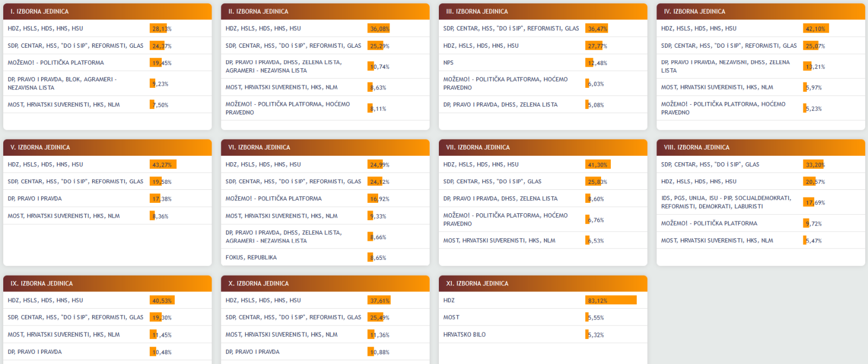
Task: Open the VII. IZBORNA JEDINICA header
Action: click(543, 148)
